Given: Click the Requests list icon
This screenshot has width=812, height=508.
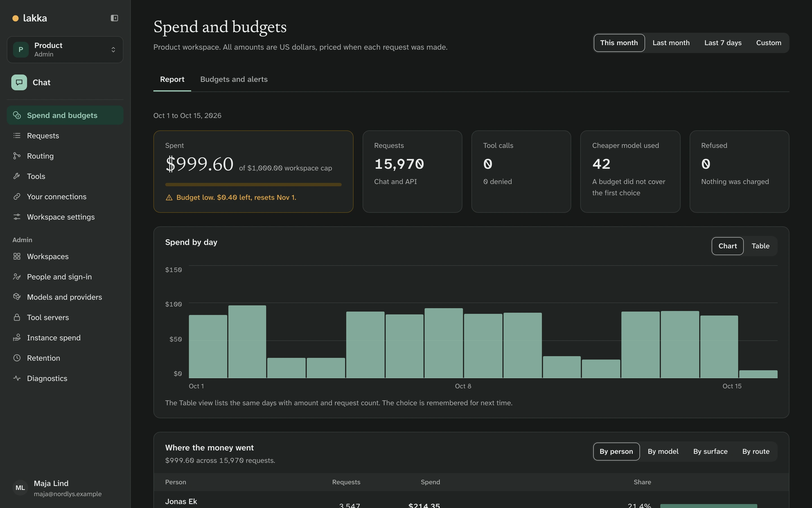Looking at the screenshot, I should pyautogui.click(x=17, y=136).
